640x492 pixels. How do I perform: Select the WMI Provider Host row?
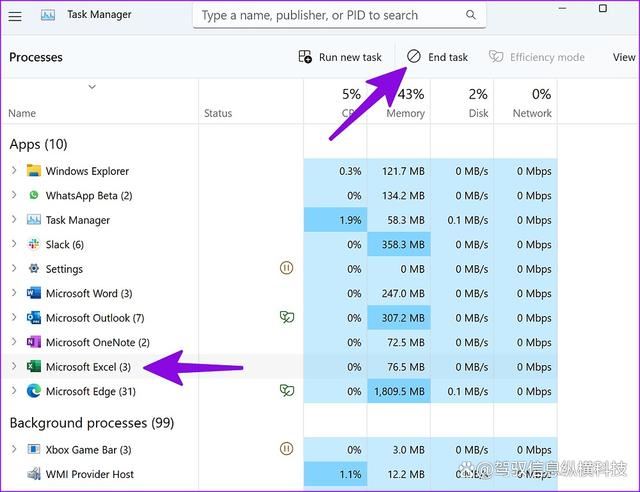click(x=90, y=474)
